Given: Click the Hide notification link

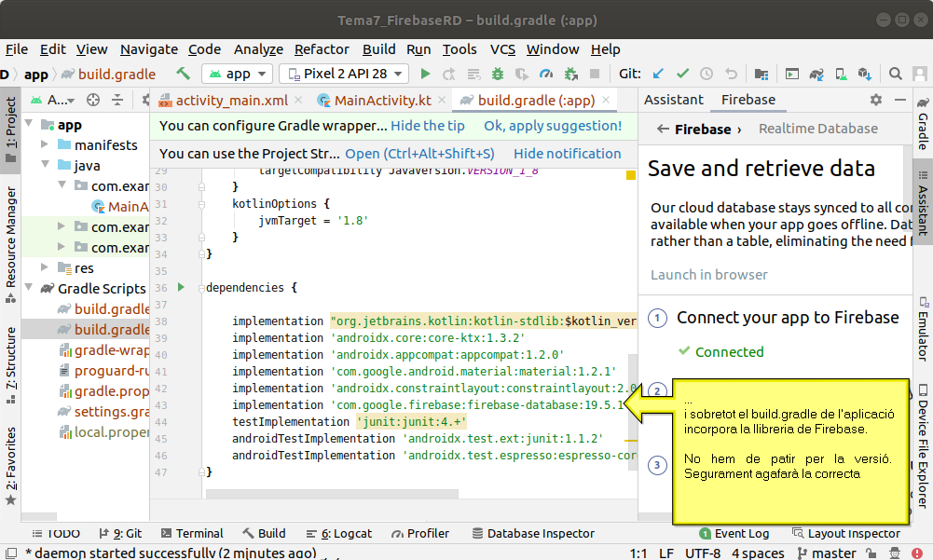Looking at the screenshot, I should click(x=567, y=154).
